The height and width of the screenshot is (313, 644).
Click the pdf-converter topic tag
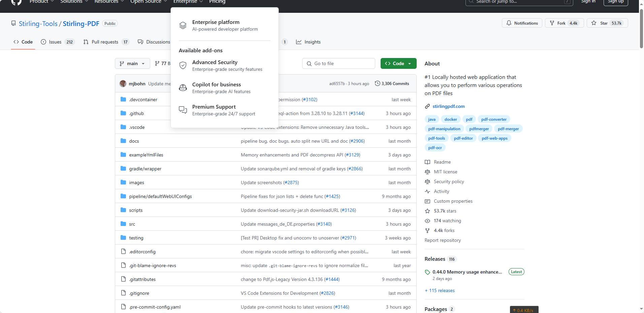(493, 119)
